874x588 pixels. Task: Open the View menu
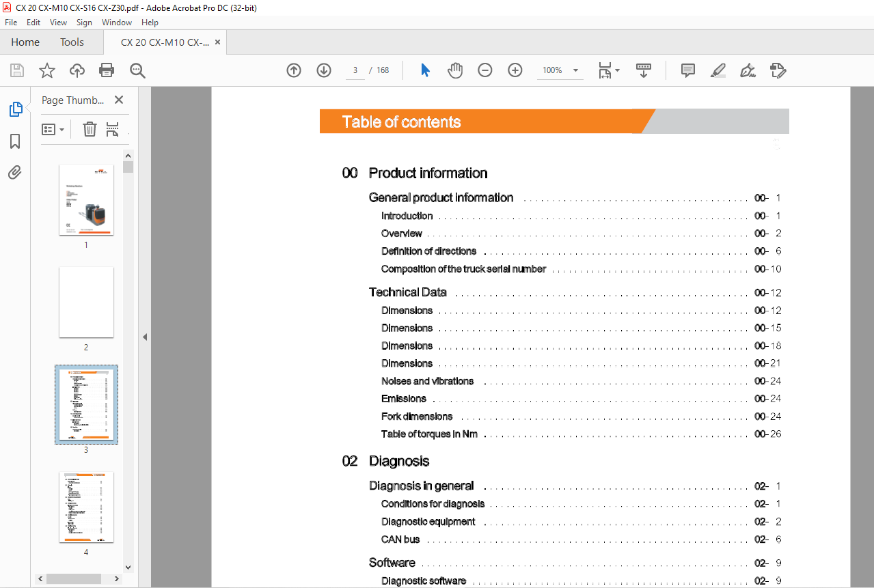click(59, 23)
